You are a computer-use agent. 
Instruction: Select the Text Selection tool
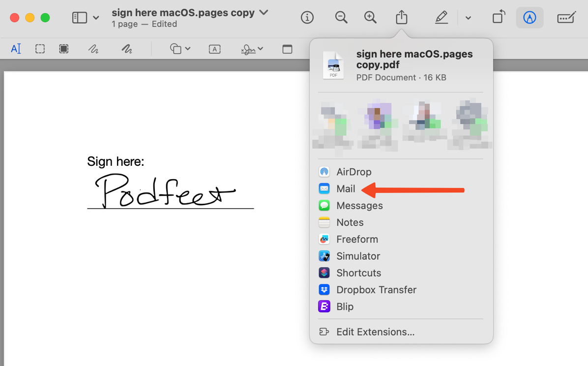16,49
